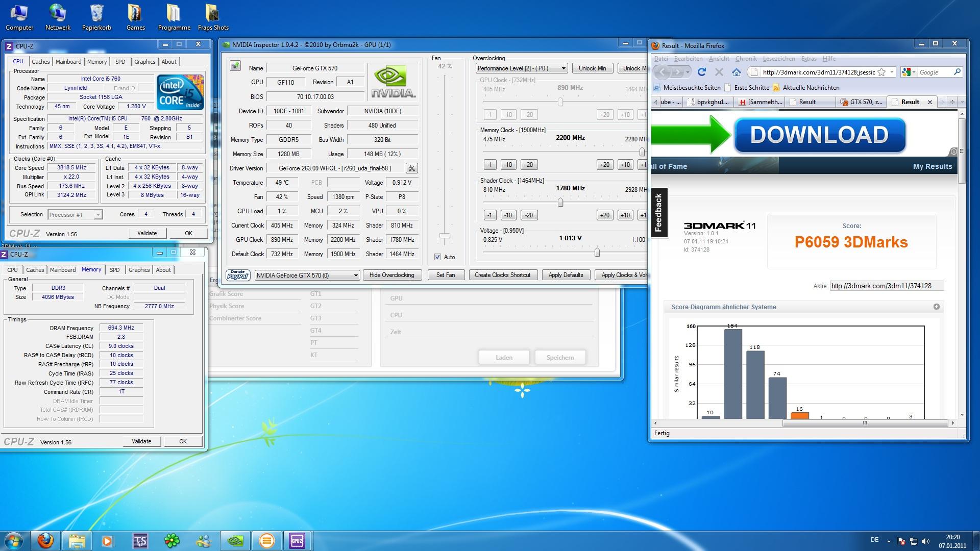Open ICQ flower icon in the taskbar
980x551 pixels.
(x=172, y=540)
